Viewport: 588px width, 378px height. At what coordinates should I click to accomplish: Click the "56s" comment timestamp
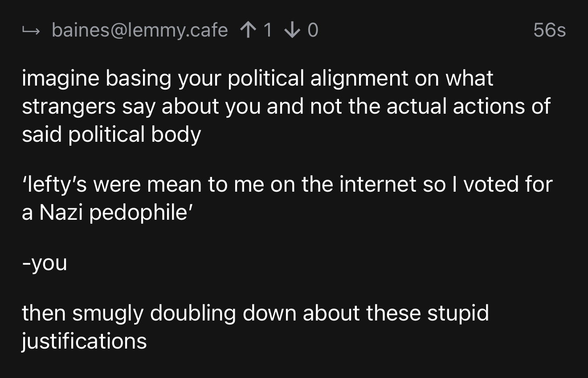pyautogui.click(x=549, y=30)
